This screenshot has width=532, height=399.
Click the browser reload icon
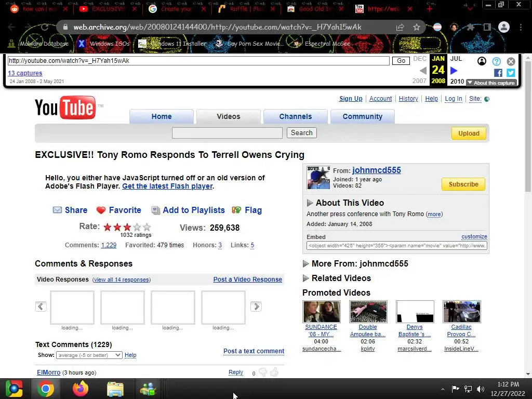pyautogui.click(x=45, y=27)
